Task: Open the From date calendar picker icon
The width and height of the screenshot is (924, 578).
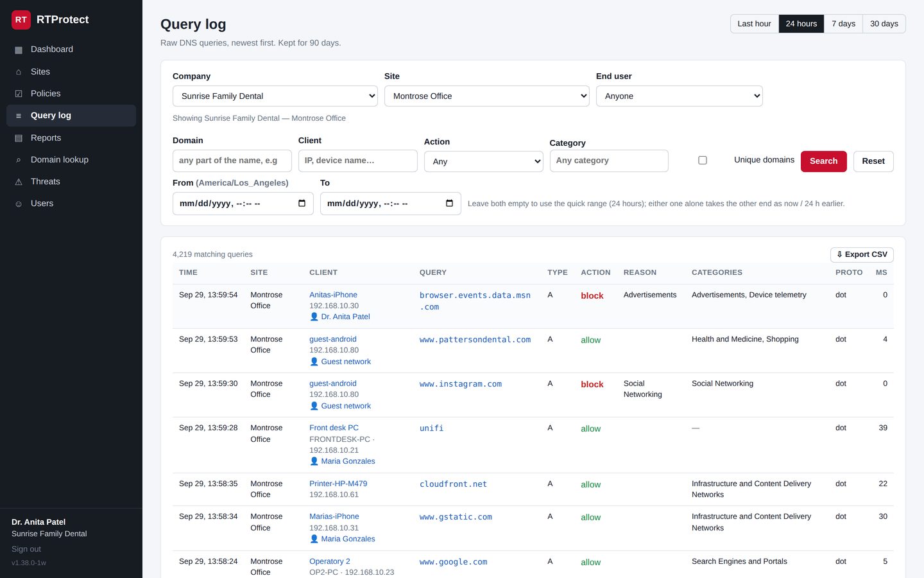Action: 302,204
